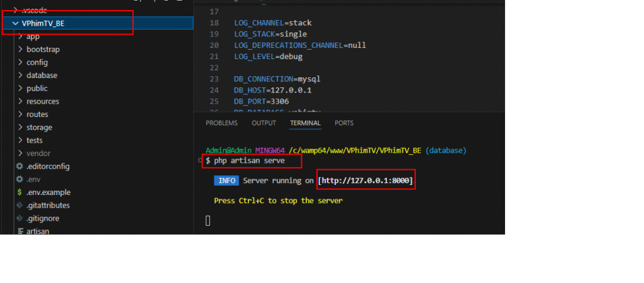Click the LOG_CHANNEL=stack line
Screen dimensions: 644x283
coord(273,23)
